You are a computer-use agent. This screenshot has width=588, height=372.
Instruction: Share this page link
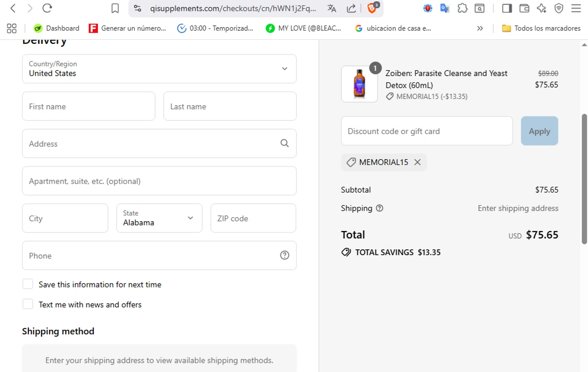click(x=351, y=8)
